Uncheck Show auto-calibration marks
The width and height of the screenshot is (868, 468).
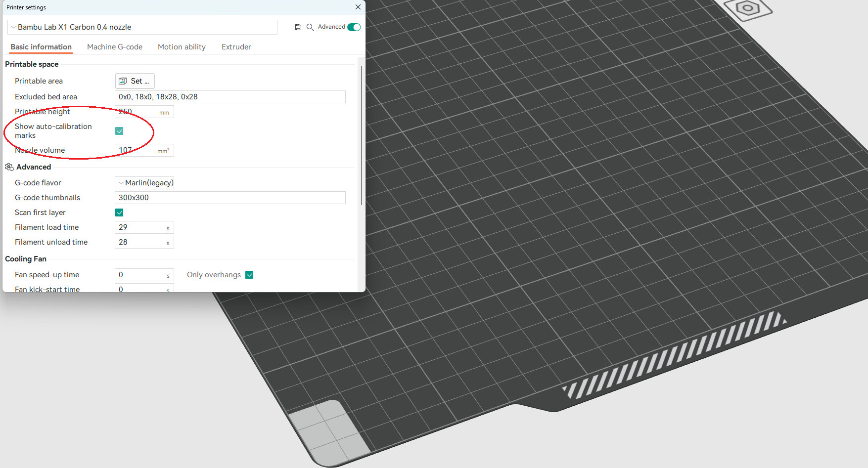tap(119, 131)
